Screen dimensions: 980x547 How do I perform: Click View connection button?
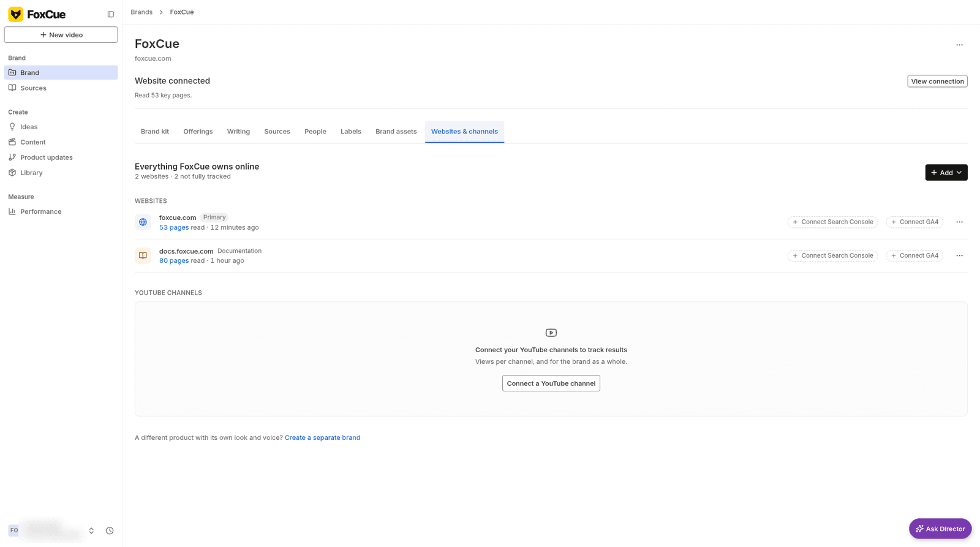pos(937,81)
